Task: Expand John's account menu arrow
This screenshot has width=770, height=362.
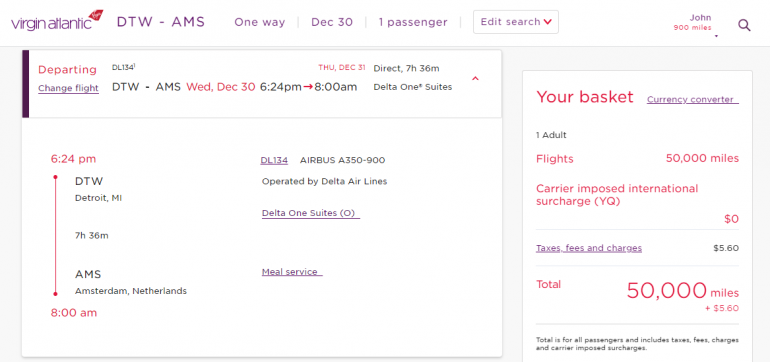Action: click(x=716, y=36)
